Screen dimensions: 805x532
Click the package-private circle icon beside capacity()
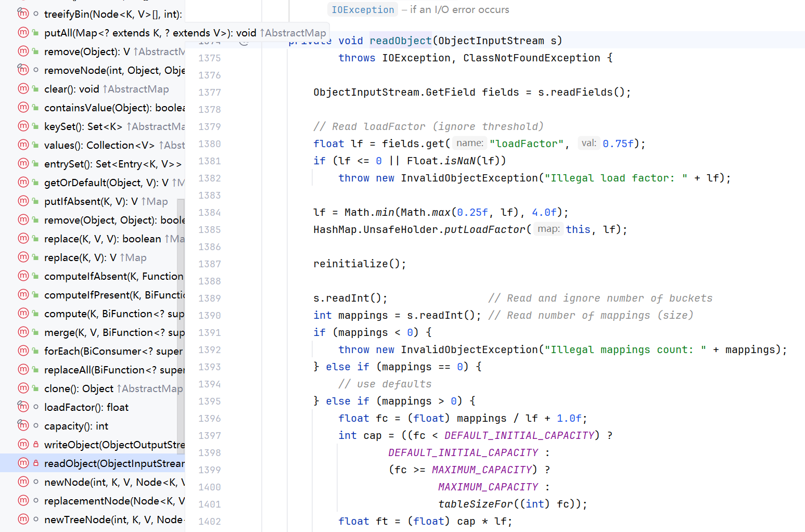coord(36,426)
